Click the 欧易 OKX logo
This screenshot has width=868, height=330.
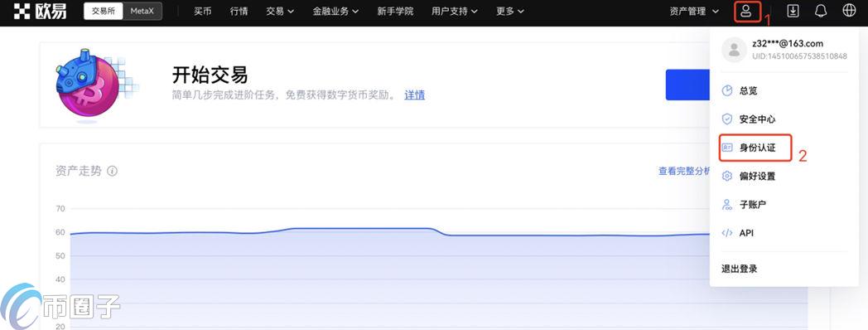(40, 11)
